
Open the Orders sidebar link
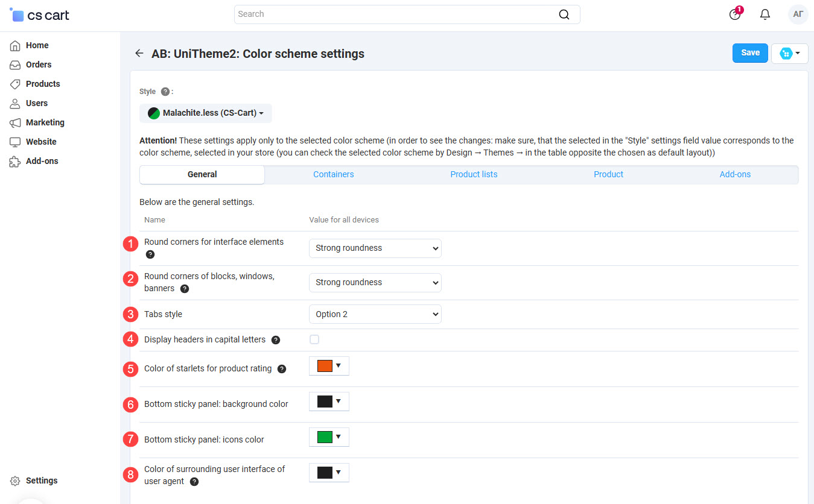click(x=39, y=65)
